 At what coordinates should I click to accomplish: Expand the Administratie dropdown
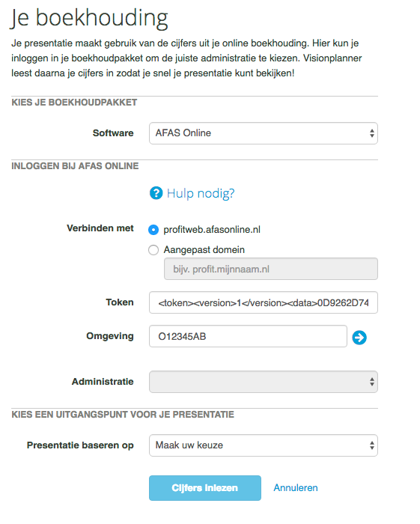pyautogui.click(x=264, y=382)
